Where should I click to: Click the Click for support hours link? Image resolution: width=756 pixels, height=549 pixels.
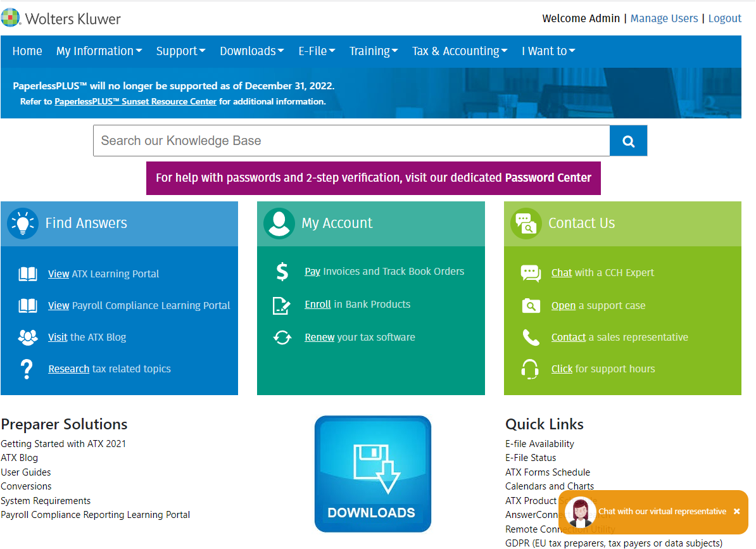tap(603, 369)
